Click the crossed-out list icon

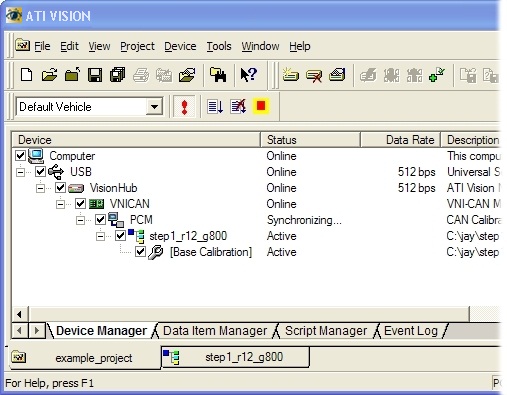pyautogui.click(x=238, y=107)
